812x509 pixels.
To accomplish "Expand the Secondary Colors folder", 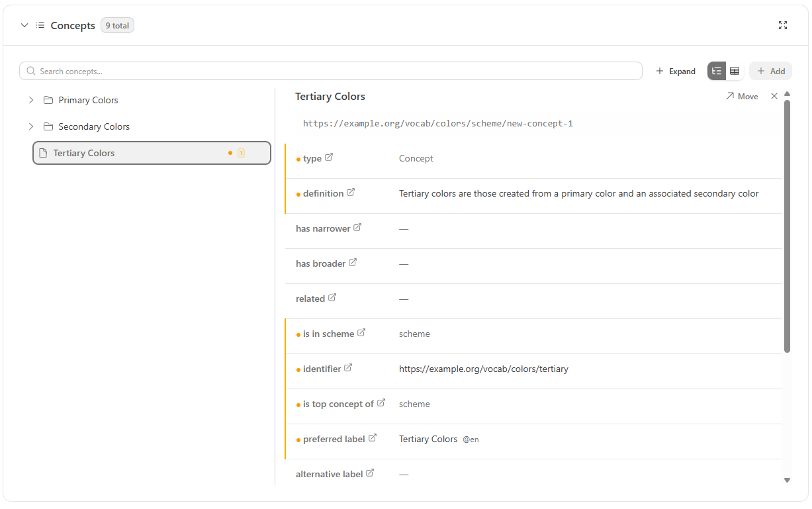I will (x=30, y=126).
